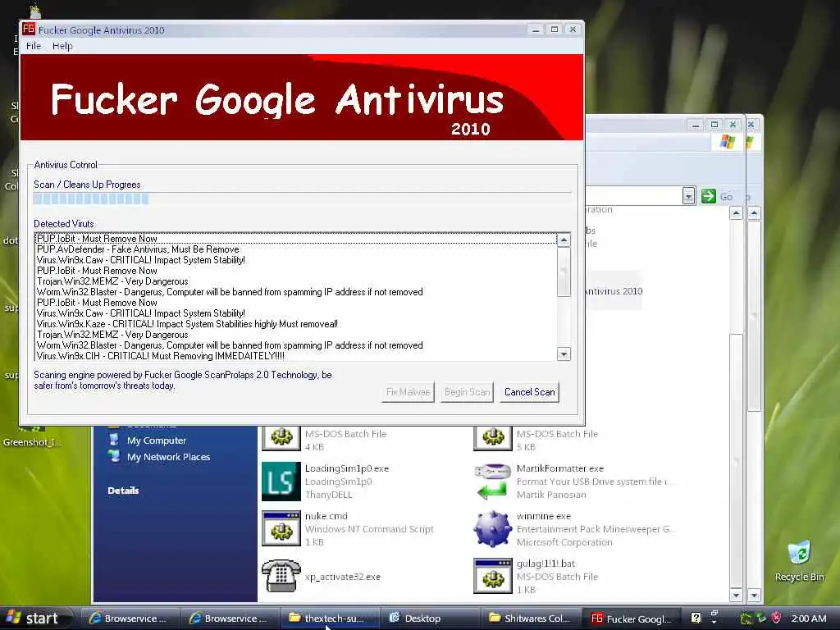
Task: Click the help question mark tray icon
Action: point(696,618)
